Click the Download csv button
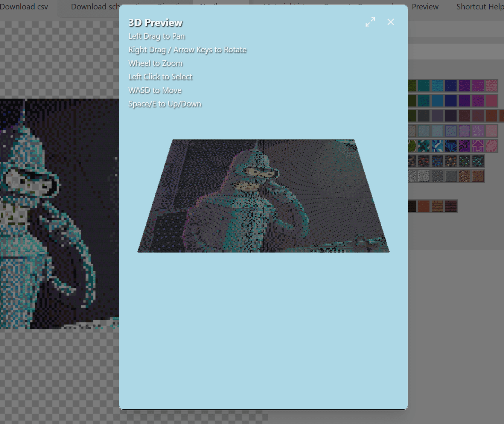This screenshot has width=504, height=424. [x=24, y=7]
